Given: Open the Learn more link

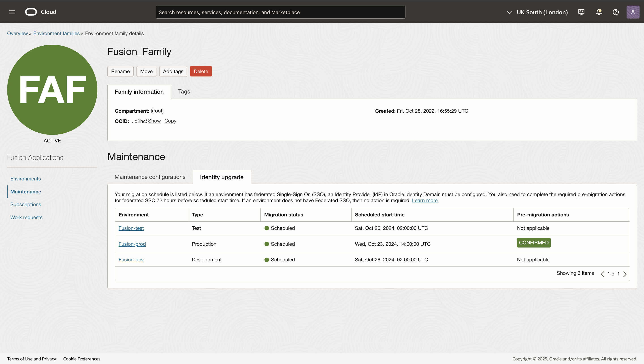Looking at the screenshot, I should point(424,201).
